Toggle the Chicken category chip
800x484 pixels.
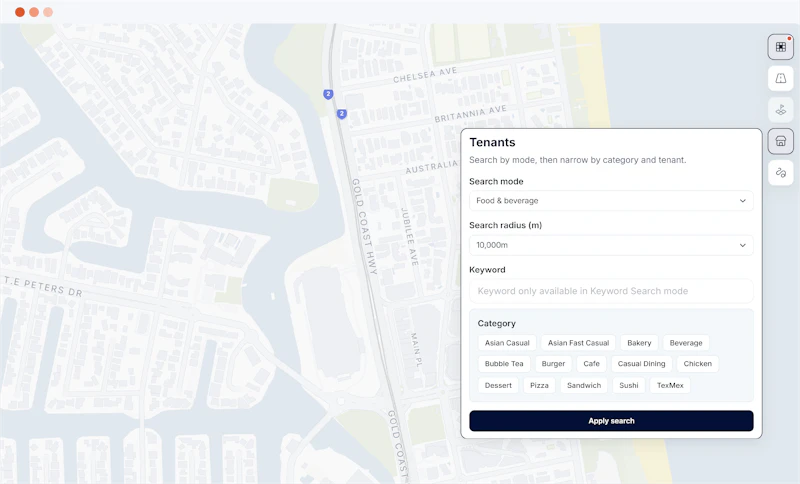coord(697,364)
